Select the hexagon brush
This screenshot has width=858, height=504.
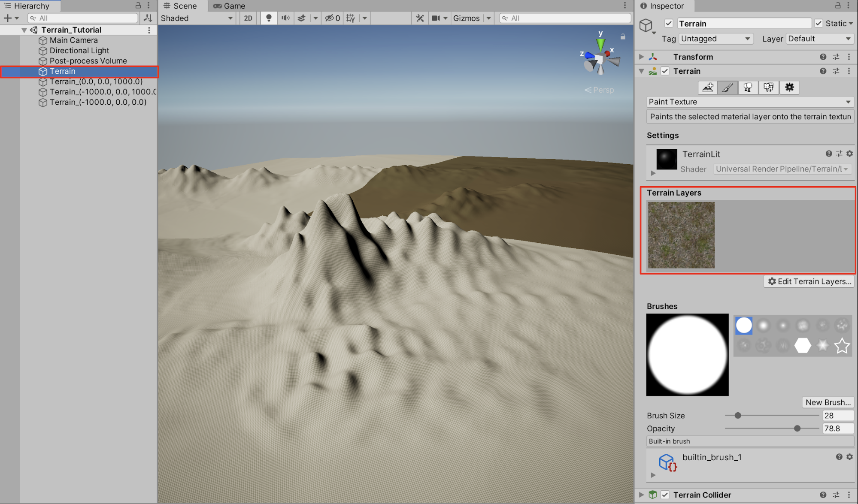click(x=802, y=345)
